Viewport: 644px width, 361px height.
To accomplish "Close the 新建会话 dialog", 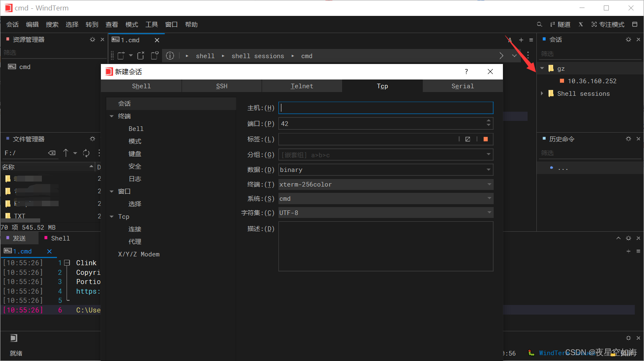I will [x=490, y=72].
